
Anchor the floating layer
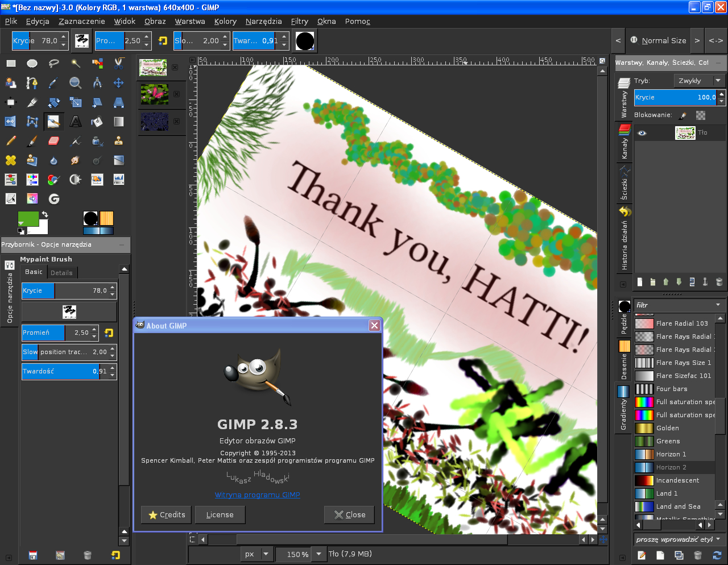click(x=705, y=281)
